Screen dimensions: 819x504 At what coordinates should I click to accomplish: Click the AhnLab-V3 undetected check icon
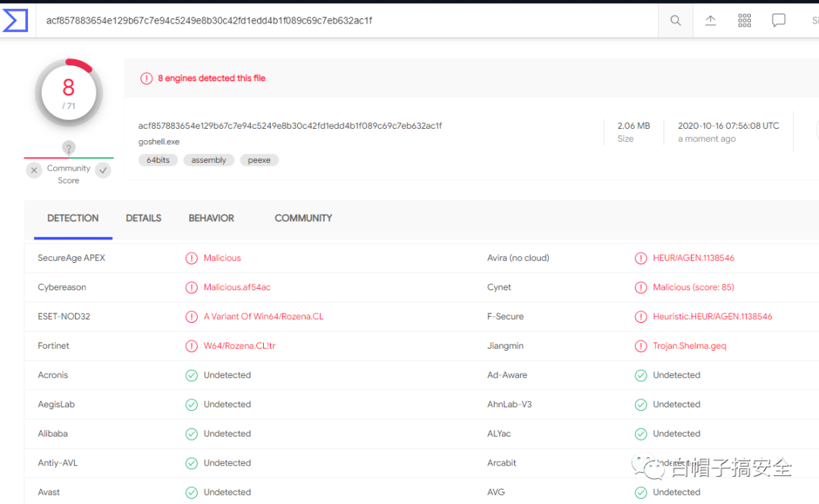click(641, 404)
